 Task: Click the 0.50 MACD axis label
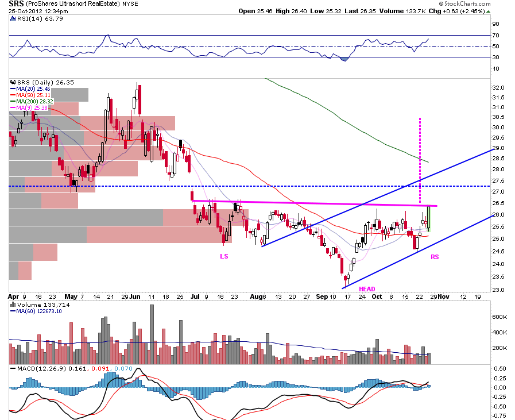point(500,369)
